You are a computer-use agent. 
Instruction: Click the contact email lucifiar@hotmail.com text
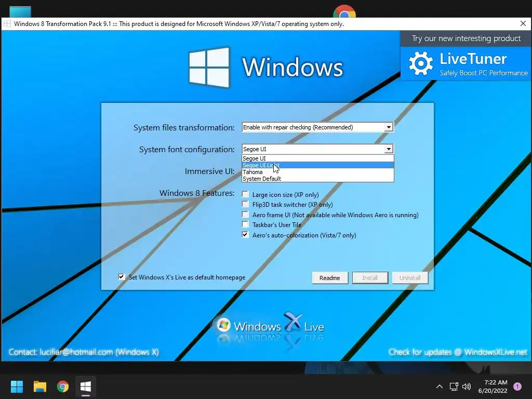76,352
